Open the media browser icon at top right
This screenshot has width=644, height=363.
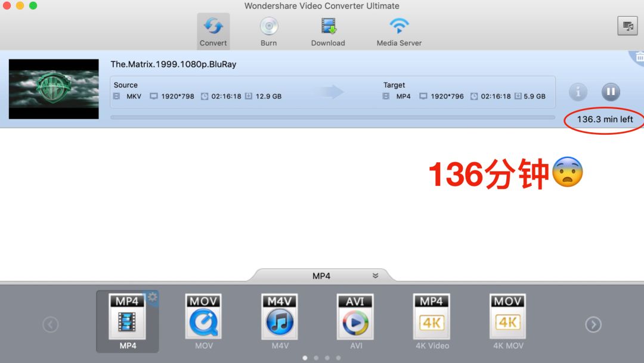point(627,26)
